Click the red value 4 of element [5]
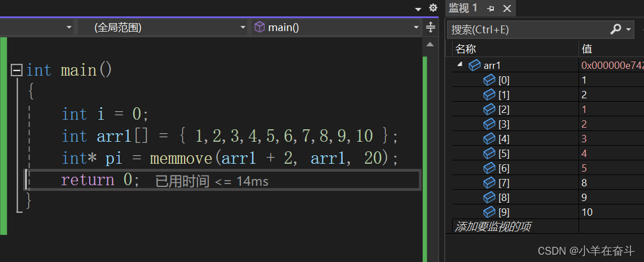 coord(584,154)
